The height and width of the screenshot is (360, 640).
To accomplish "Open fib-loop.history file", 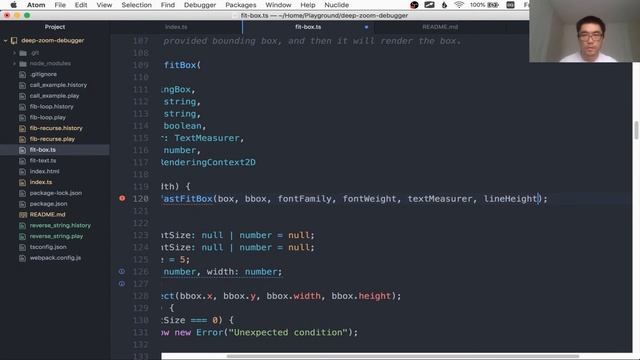I will pos(51,107).
